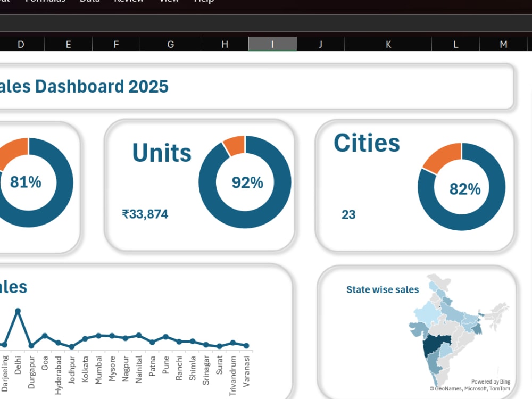The image size is (532, 399).
Task: Click the orange slice of Units donut
Action: (x=235, y=145)
